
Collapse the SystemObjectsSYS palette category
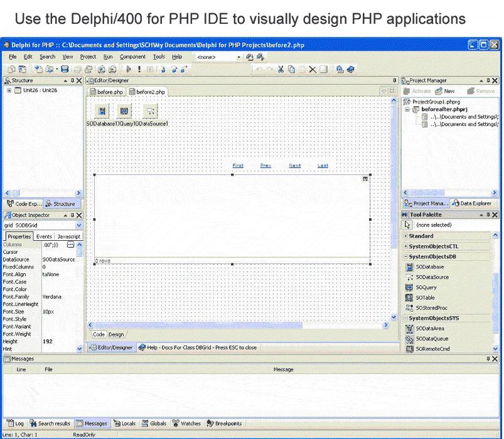click(x=405, y=318)
